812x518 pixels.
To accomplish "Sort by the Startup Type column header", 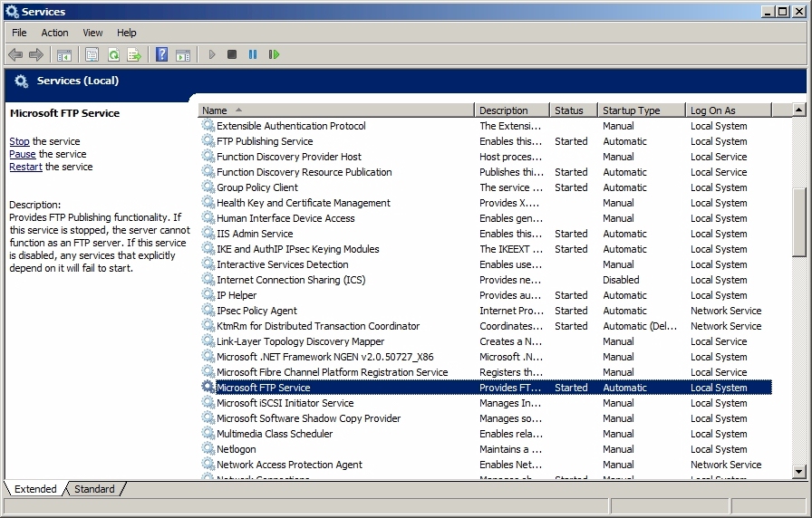I will (642, 110).
